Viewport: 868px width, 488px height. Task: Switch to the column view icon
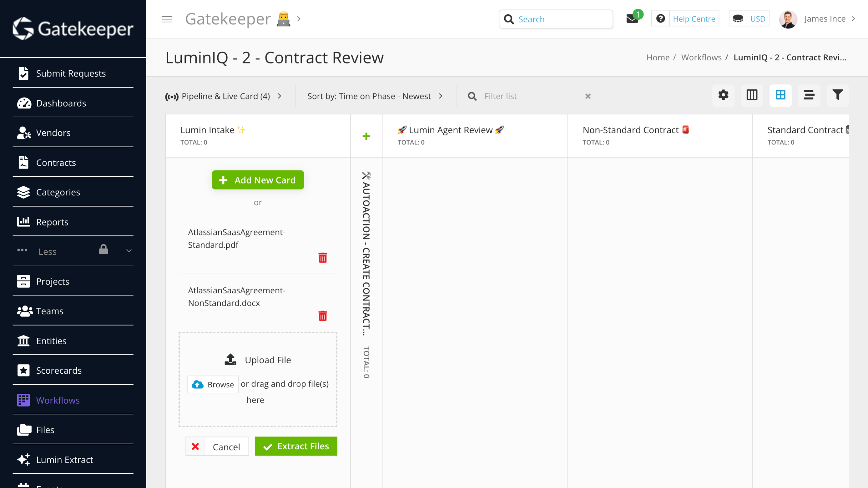tap(752, 95)
